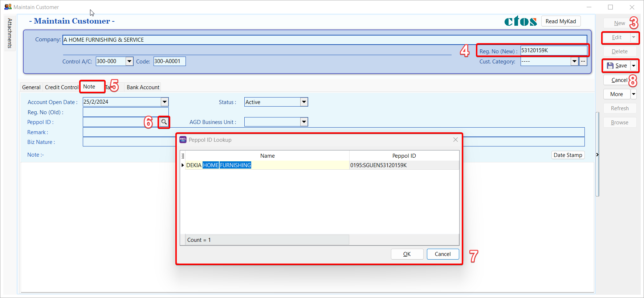Open the Account Open Date picker
This screenshot has width=644, height=298.
click(x=164, y=102)
